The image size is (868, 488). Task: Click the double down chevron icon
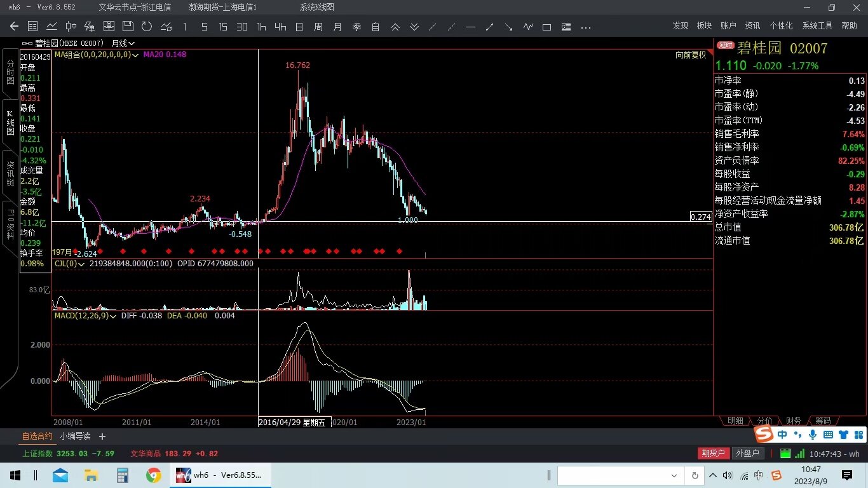414,27
